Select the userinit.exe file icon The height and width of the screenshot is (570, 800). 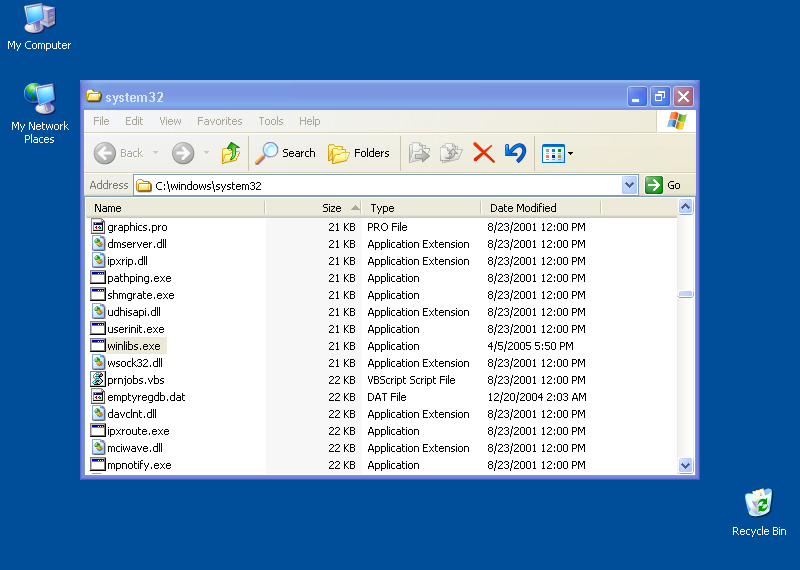(98, 329)
